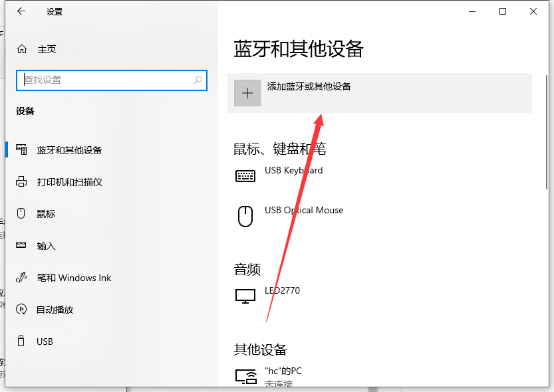Switch to 自动播放 settings
Screen dimensions: 554x392
point(55,310)
